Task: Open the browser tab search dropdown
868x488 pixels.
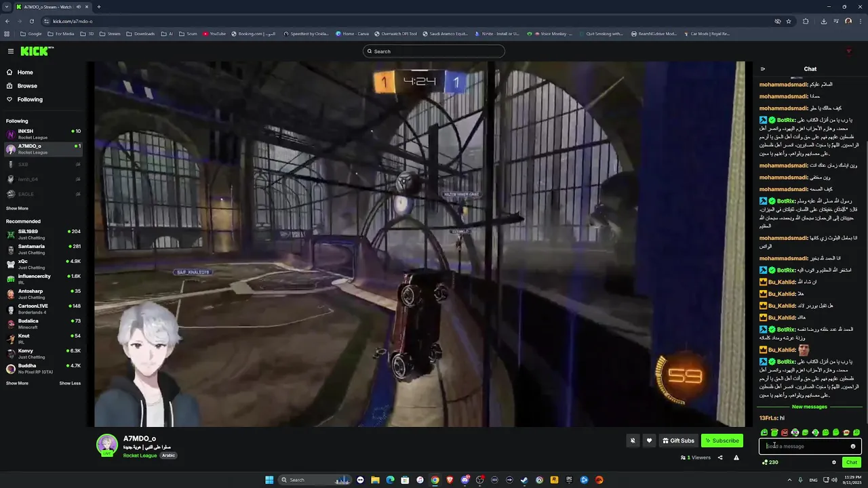Action: [7, 7]
